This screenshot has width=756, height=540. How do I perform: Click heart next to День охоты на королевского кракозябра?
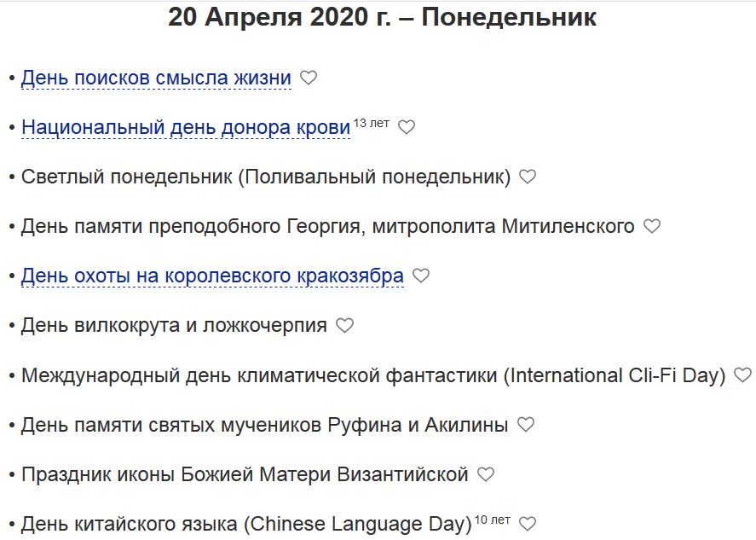coord(420,276)
